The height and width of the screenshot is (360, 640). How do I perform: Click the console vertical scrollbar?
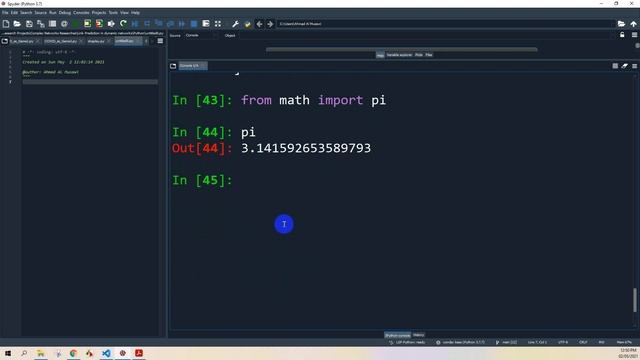coord(634,300)
